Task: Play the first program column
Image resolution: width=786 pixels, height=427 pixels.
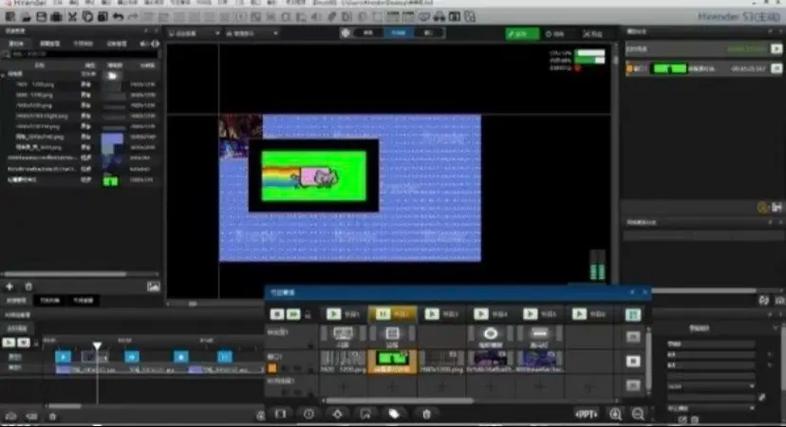Action: tap(333, 314)
